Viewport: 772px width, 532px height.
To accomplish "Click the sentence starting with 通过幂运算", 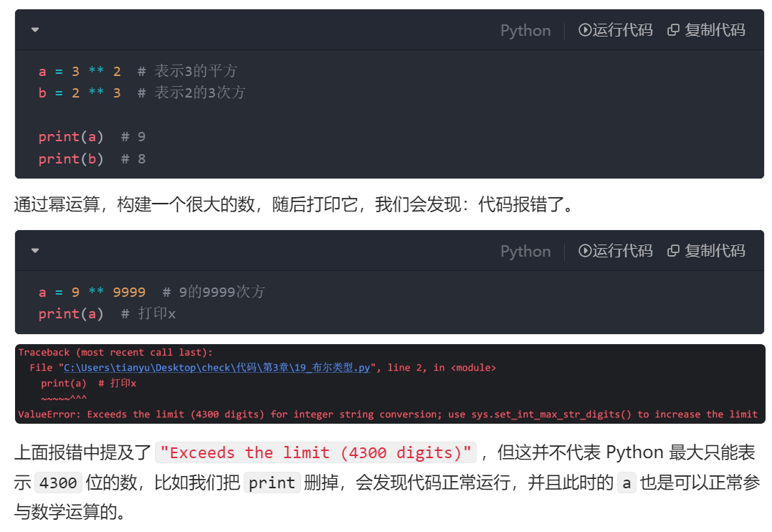I will tap(295, 204).
